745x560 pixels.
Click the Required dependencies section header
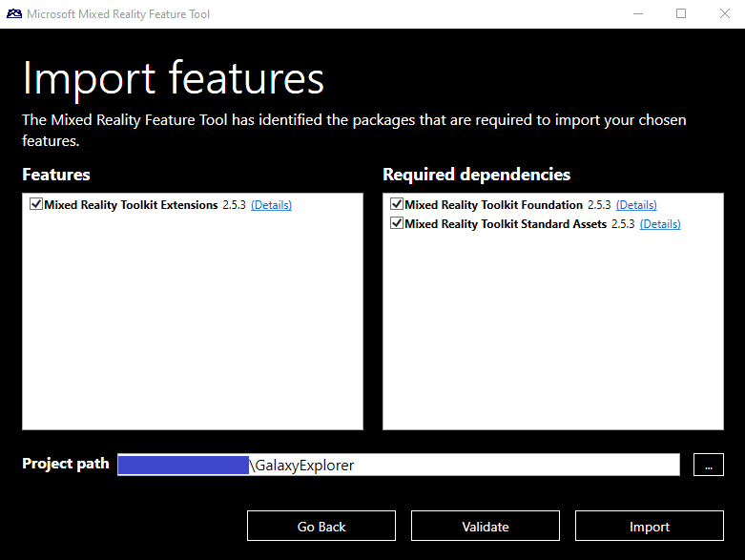pyautogui.click(x=476, y=175)
